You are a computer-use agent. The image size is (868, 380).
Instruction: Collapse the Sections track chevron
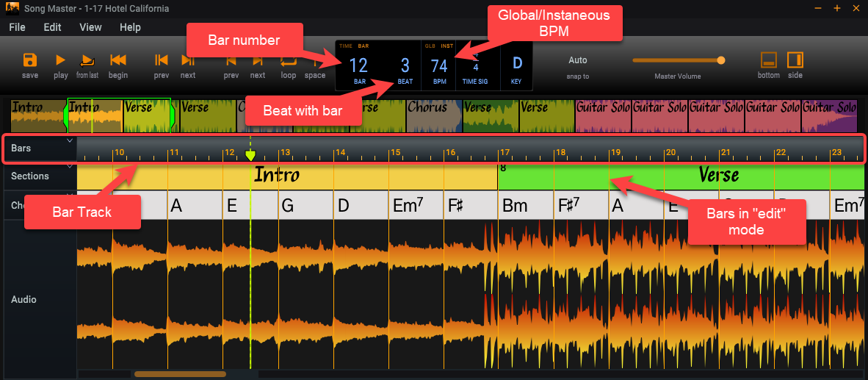(70, 167)
